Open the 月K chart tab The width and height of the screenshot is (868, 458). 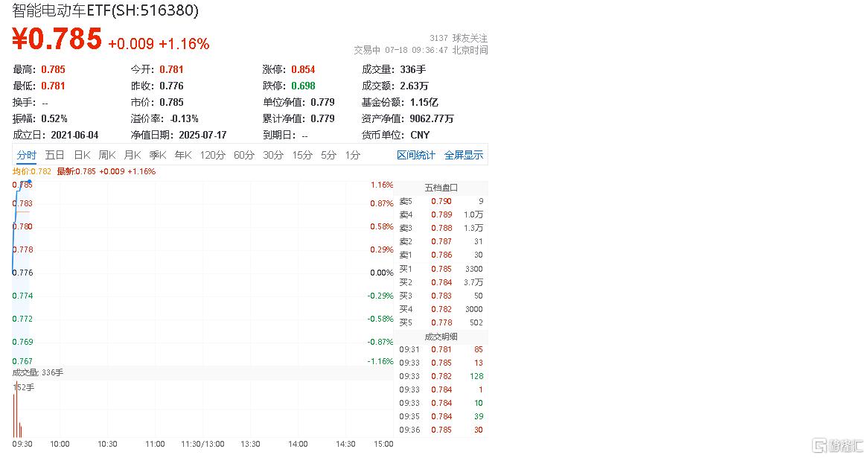133,155
